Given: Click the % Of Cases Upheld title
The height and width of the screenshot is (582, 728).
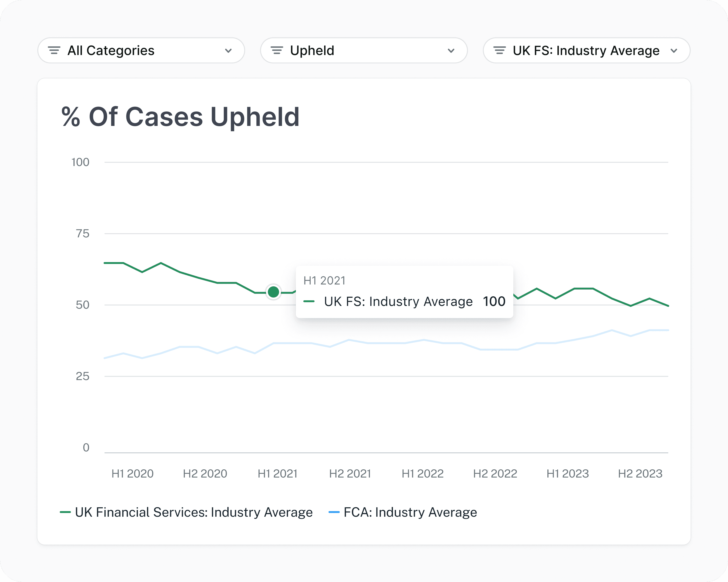Looking at the screenshot, I should pyautogui.click(x=181, y=117).
